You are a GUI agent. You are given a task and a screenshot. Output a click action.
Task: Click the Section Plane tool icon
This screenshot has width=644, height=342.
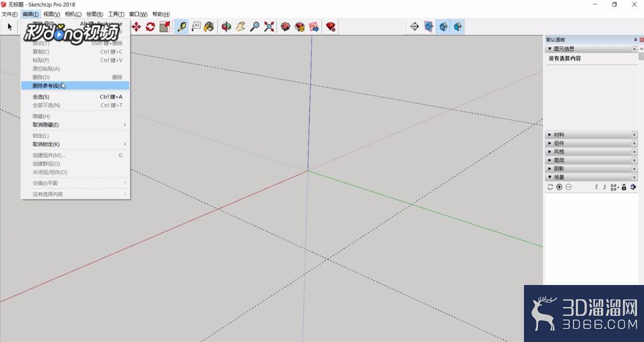[x=414, y=26]
